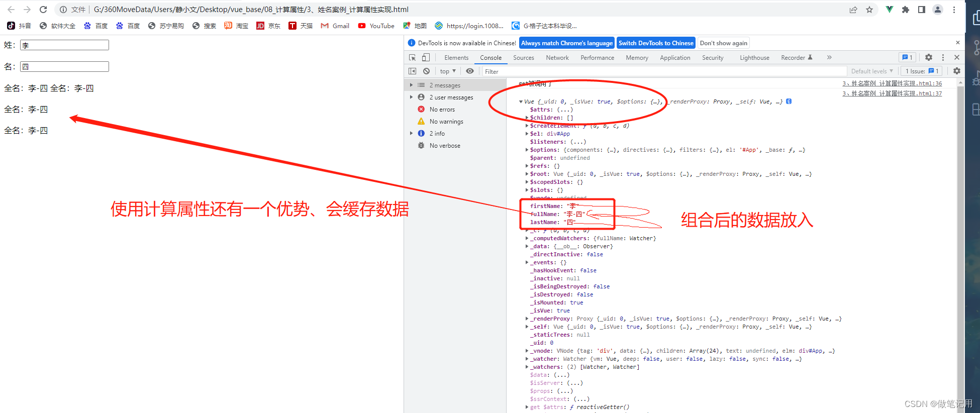Screen dimensions: 980x413
Task: Select the No verbose filter row
Action: 455,145
